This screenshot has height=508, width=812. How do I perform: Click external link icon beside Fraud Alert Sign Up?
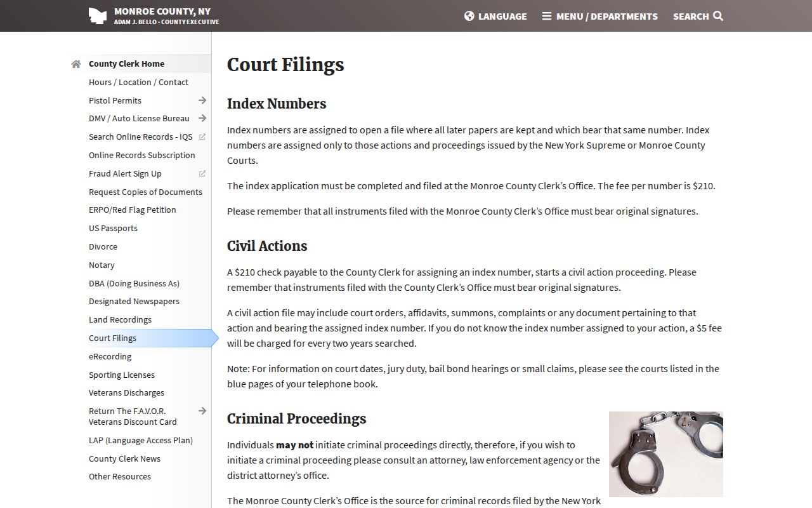tap(202, 173)
